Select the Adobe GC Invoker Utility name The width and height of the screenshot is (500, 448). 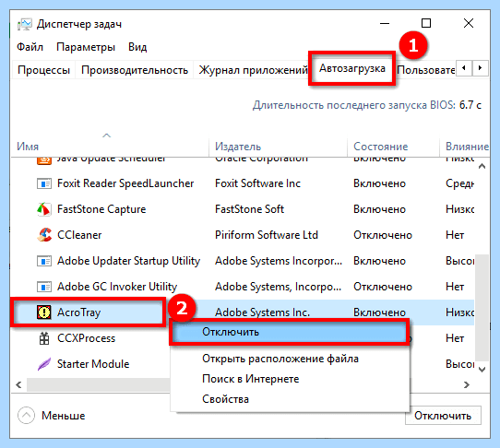tap(117, 287)
